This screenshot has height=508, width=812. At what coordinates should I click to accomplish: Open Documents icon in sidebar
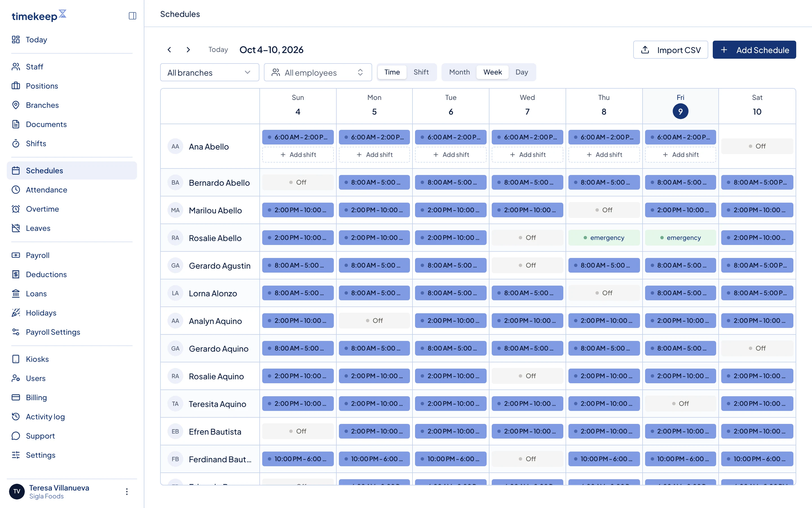click(x=16, y=124)
